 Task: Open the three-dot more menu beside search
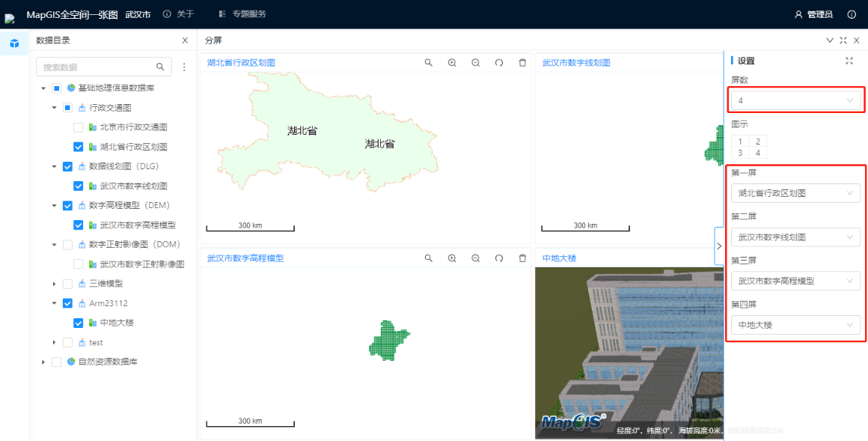(x=184, y=67)
